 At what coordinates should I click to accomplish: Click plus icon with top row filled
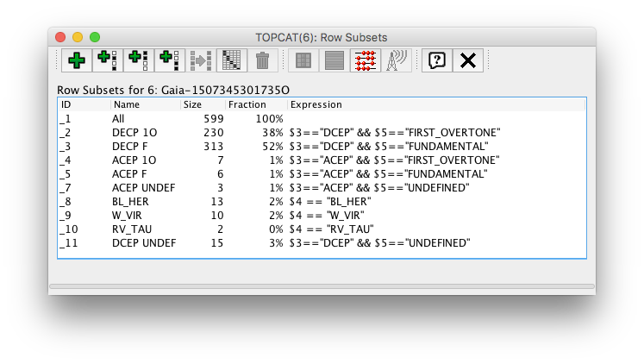point(139,60)
